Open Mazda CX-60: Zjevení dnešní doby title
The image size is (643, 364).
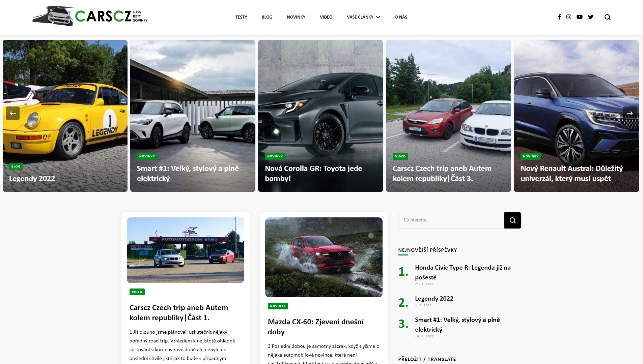(316, 327)
